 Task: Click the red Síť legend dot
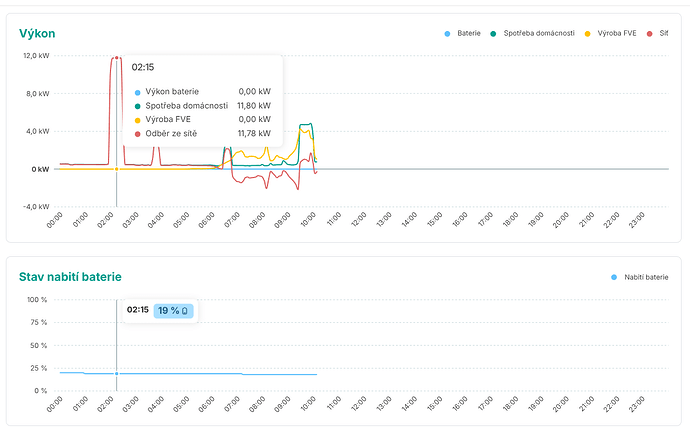[650, 34]
